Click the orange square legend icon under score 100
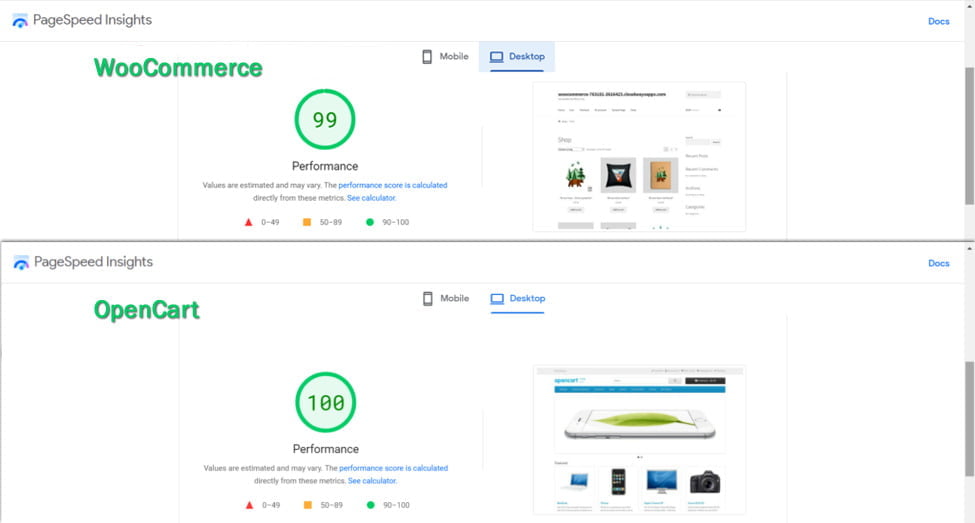Image resolution: width=975 pixels, height=523 pixels. coord(307,505)
